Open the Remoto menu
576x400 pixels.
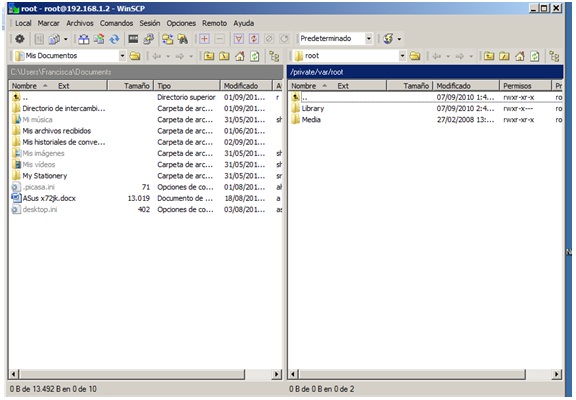click(214, 23)
